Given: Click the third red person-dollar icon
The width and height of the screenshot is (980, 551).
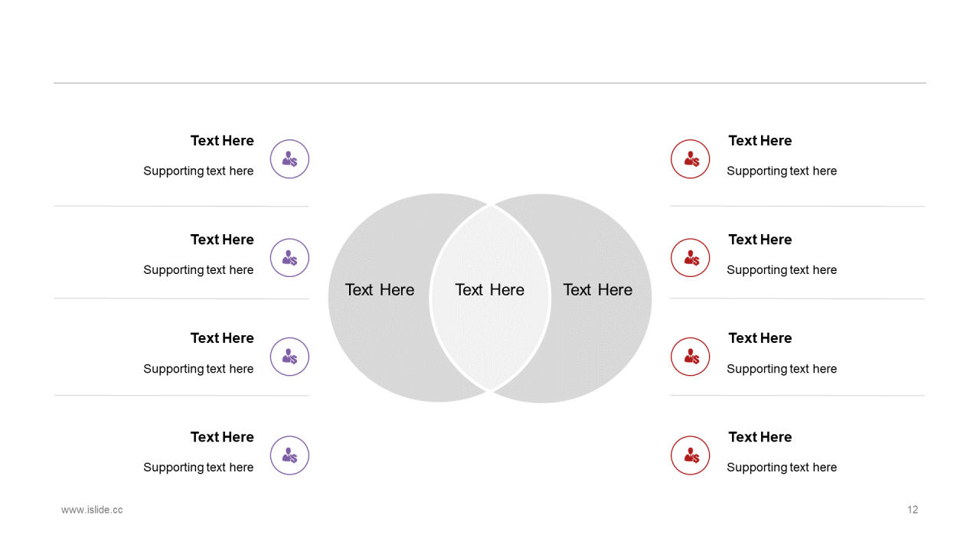Looking at the screenshot, I should (x=691, y=357).
